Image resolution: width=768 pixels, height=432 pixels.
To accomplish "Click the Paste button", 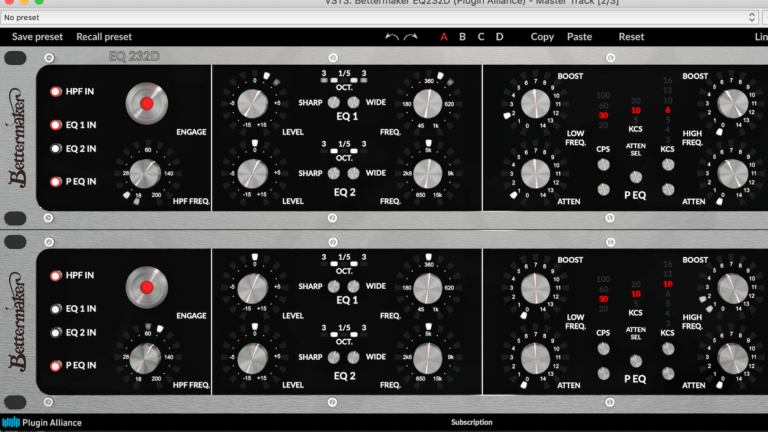I will pos(579,37).
